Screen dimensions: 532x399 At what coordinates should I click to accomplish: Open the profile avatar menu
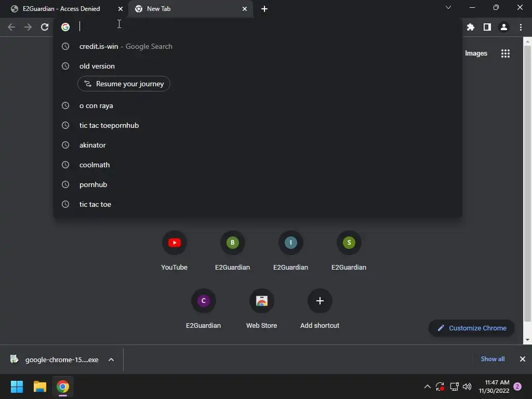click(504, 27)
